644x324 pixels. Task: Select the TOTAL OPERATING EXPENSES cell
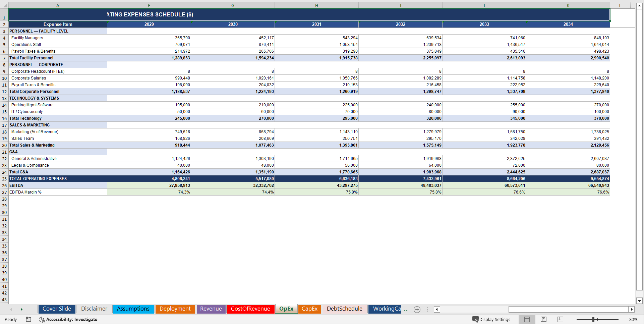click(x=38, y=178)
